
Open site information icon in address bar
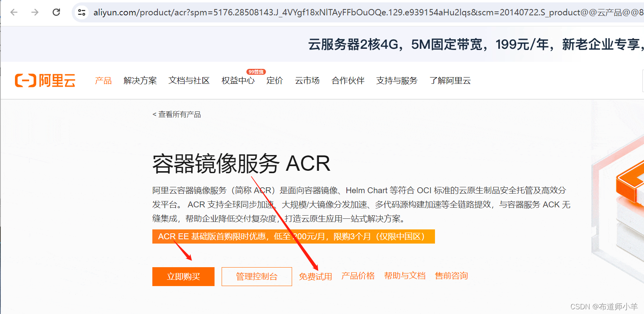[x=82, y=12]
